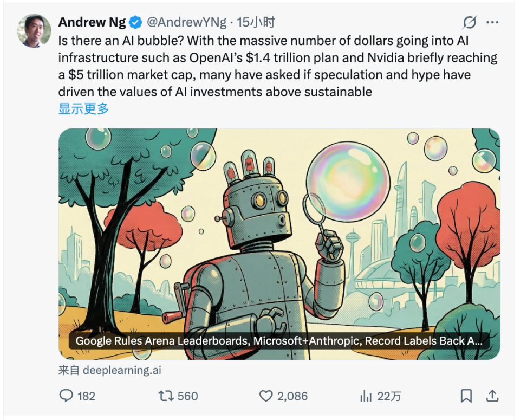Click the 15小时 timestamp
520x420 pixels.
coord(256,22)
